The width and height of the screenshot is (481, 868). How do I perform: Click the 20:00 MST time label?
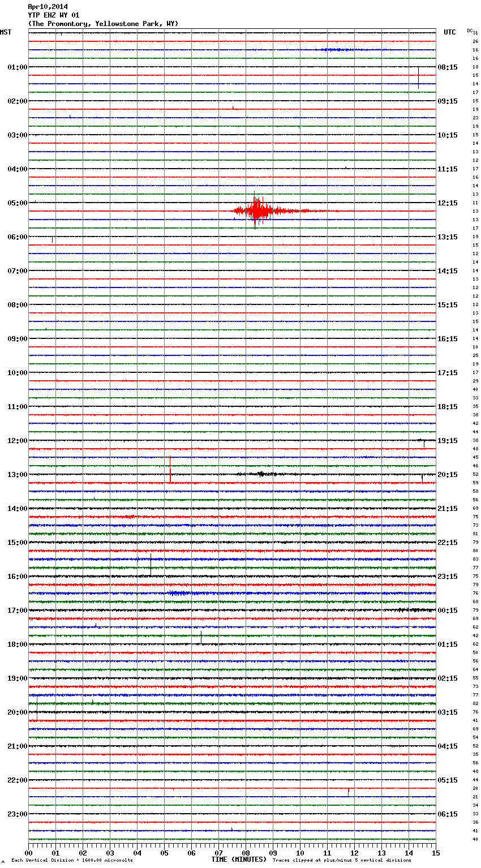coord(18,712)
